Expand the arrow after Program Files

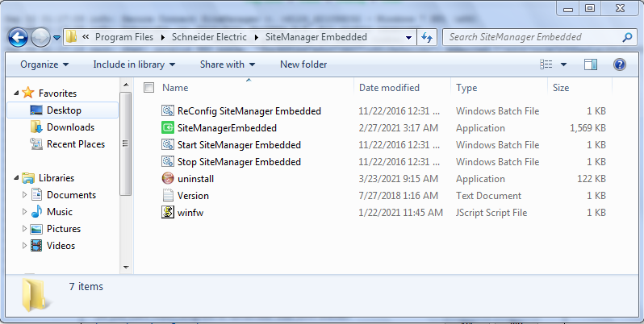point(163,37)
